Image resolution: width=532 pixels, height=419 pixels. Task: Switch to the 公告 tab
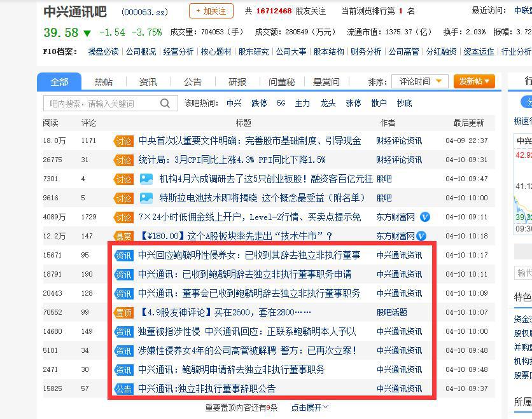[193, 81]
